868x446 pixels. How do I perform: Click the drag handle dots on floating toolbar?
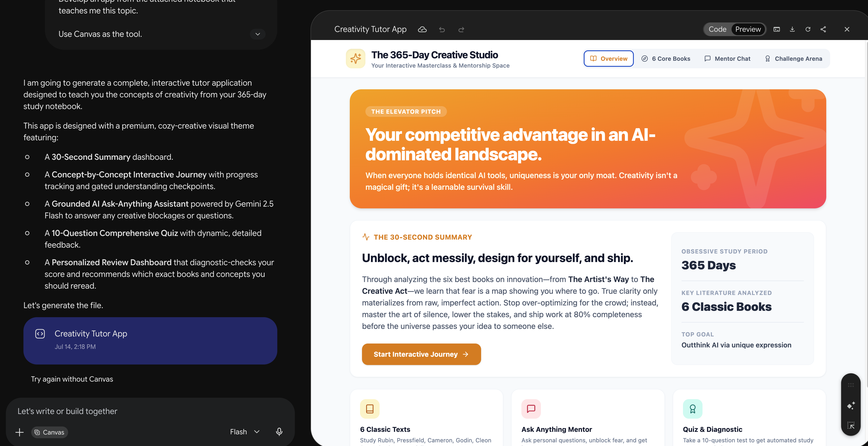(x=850, y=385)
